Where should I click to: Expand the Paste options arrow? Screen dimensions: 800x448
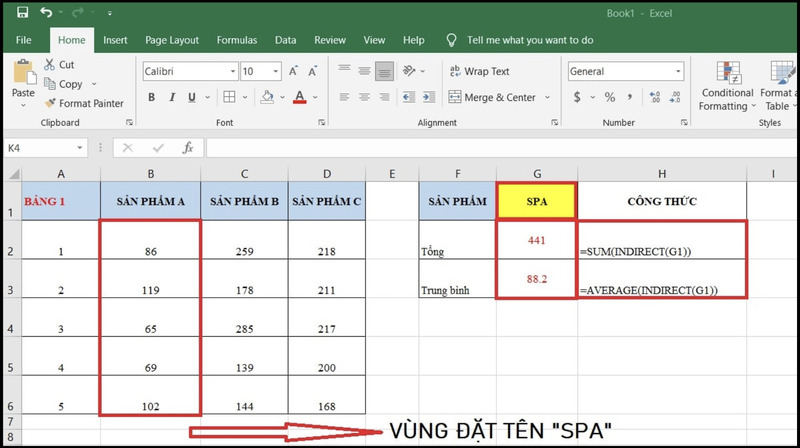pyautogui.click(x=23, y=105)
